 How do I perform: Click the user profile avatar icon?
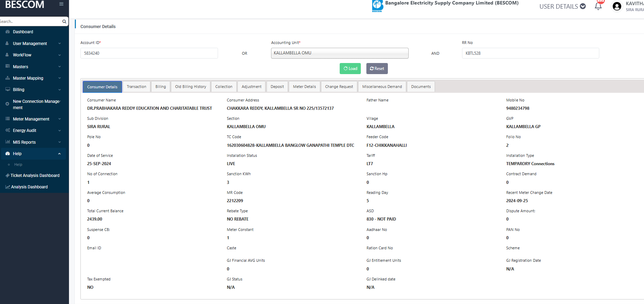click(x=617, y=6)
